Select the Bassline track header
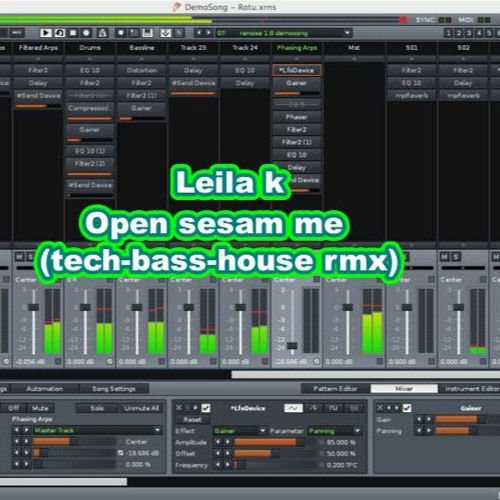Image resolution: width=500 pixels, height=500 pixels. click(142, 48)
